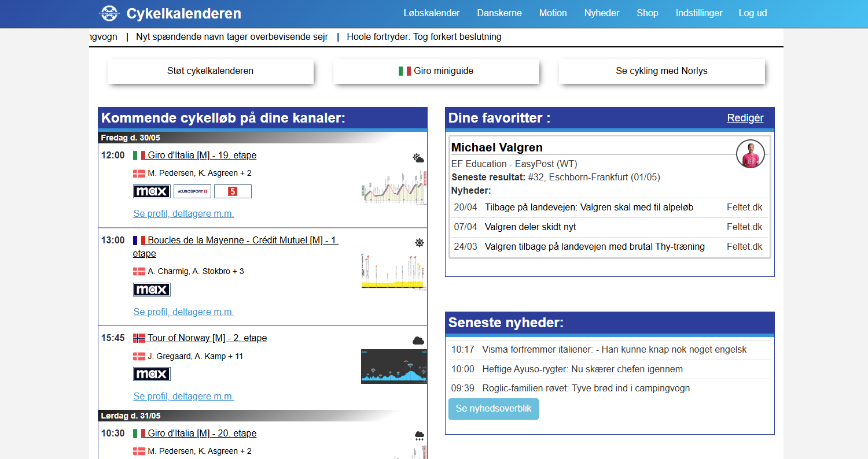The width and height of the screenshot is (868, 459).
Task: Click the sunny weather icon for Boucles de la Mayenne
Action: tap(419, 243)
